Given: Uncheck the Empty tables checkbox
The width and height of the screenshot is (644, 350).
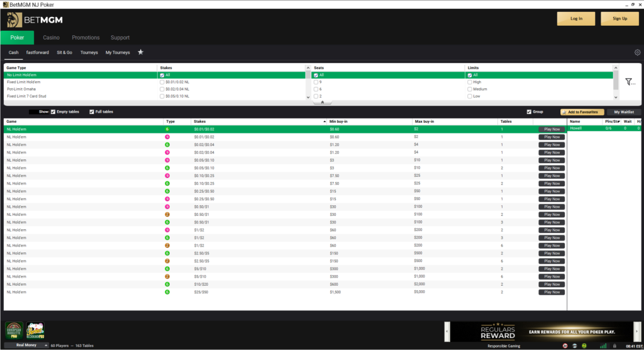Looking at the screenshot, I should (x=53, y=112).
